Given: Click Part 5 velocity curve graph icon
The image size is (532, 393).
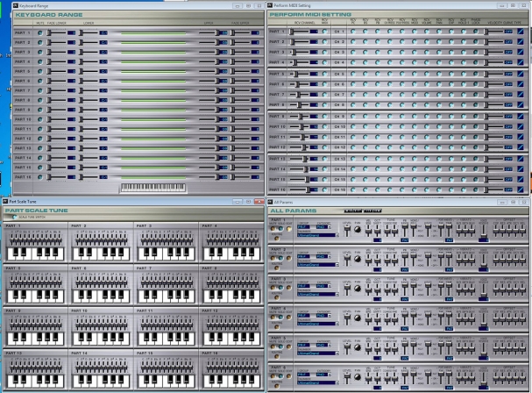Looking at the screenshot, I should [x=520, y=74].
